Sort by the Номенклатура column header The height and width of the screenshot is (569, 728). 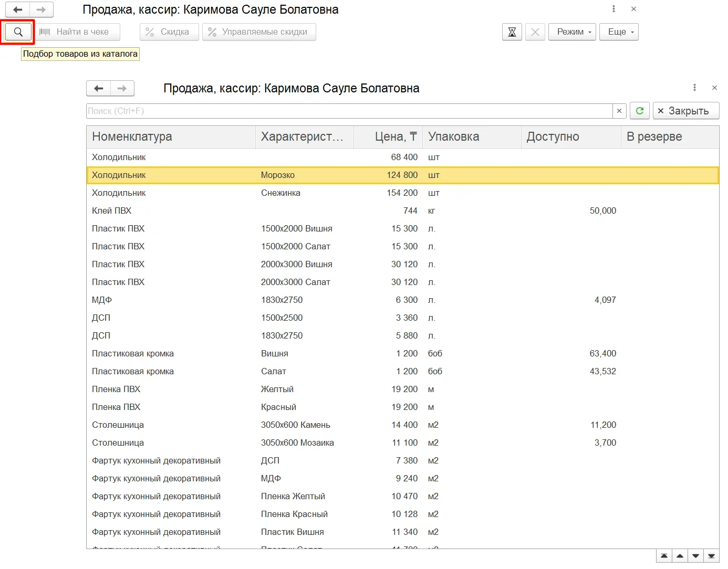[x=171, y=137]
